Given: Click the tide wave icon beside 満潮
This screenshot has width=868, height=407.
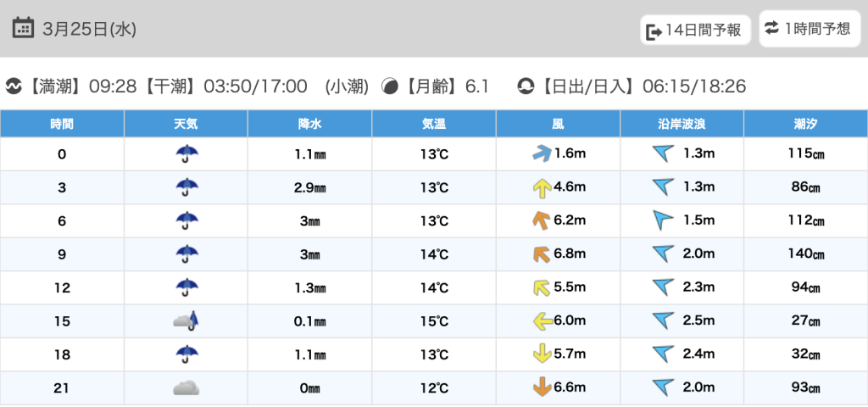Looking at the screenshot, I should (x=14, y=86).
